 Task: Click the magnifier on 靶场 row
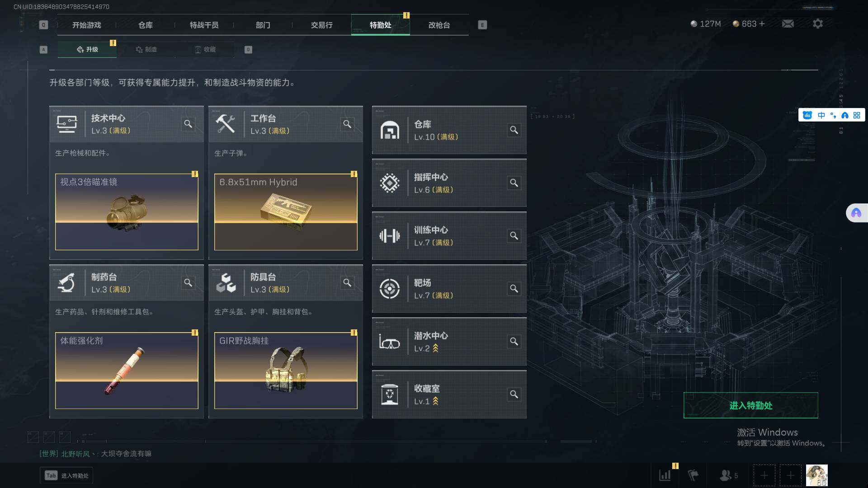[x=514, y=289]
